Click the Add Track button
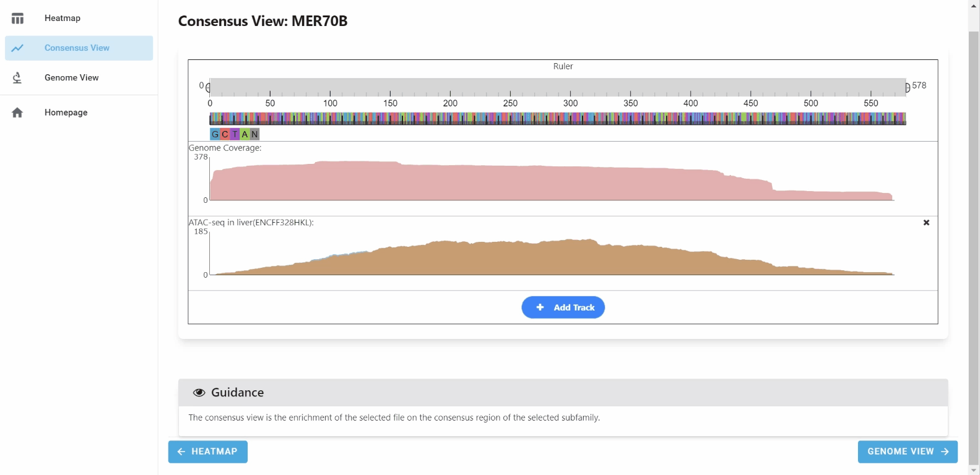The image size is (980, 475). pos(563,307)
